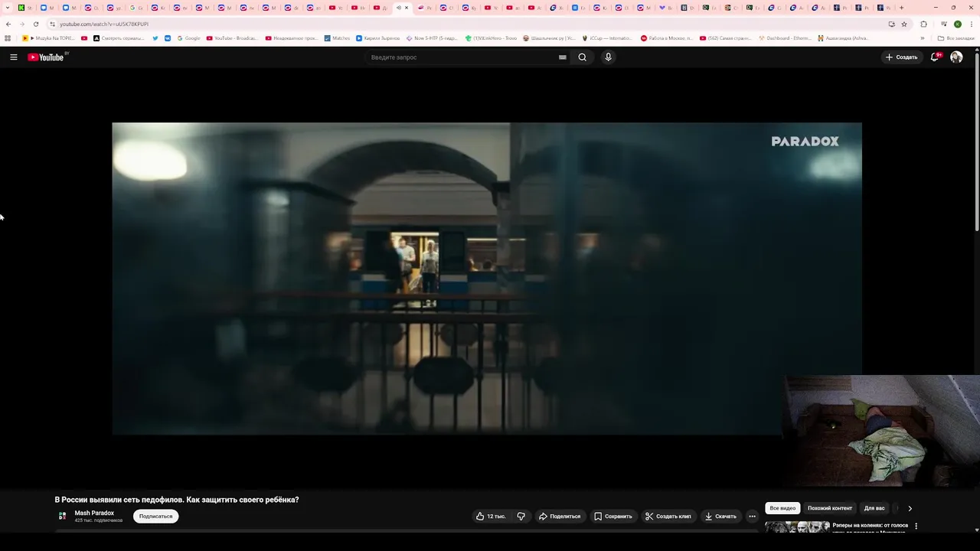Open the Mash Paradox channel name link
980x551 pixels.
point(94,513)
